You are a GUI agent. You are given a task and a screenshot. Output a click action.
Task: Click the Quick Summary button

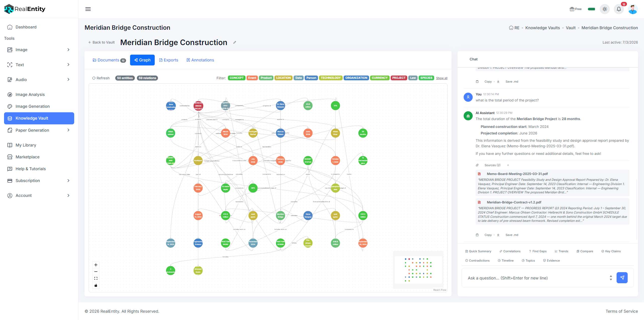[x=478, y=251]
